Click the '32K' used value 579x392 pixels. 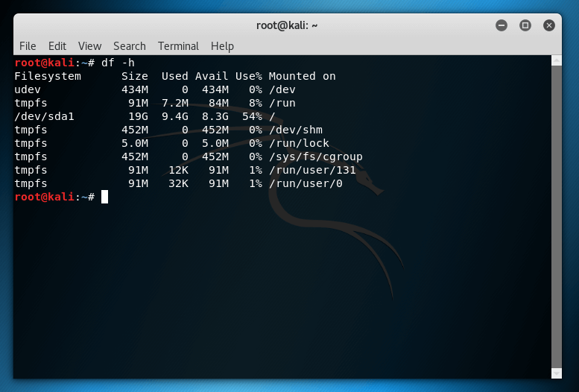[x=178, y=183]
